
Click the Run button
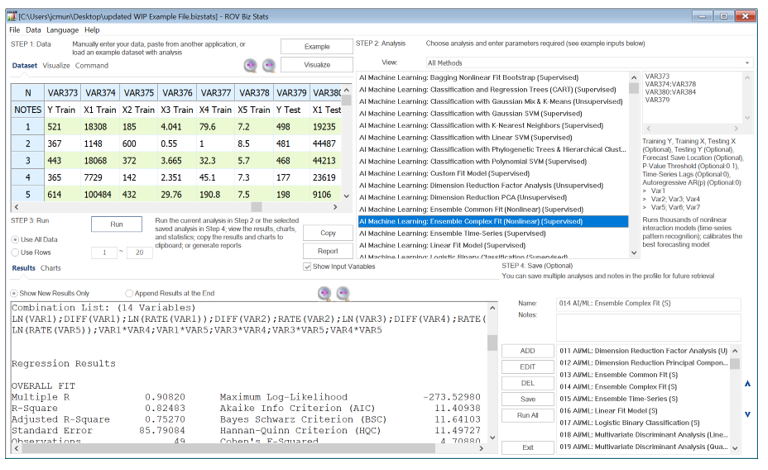coord(117,224)
